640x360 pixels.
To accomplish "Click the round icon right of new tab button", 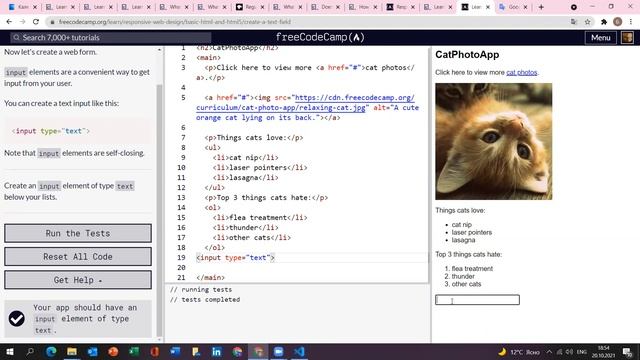I will (573, 7).
